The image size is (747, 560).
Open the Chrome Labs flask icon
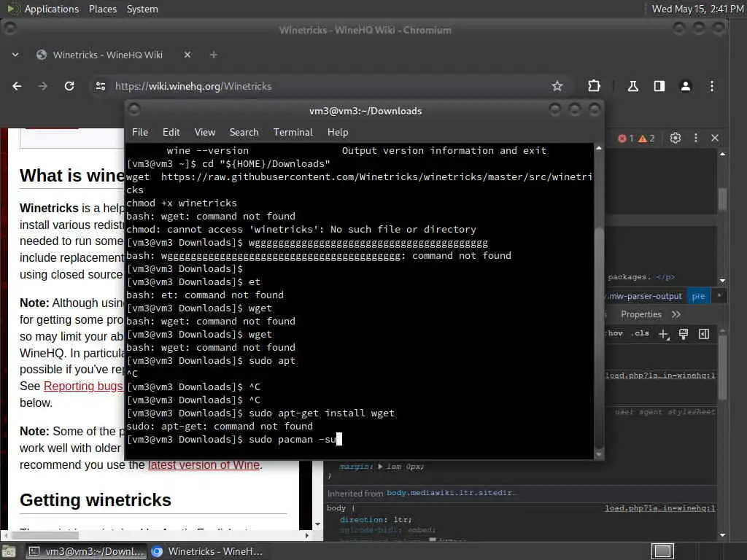click(x=632, y=86)
